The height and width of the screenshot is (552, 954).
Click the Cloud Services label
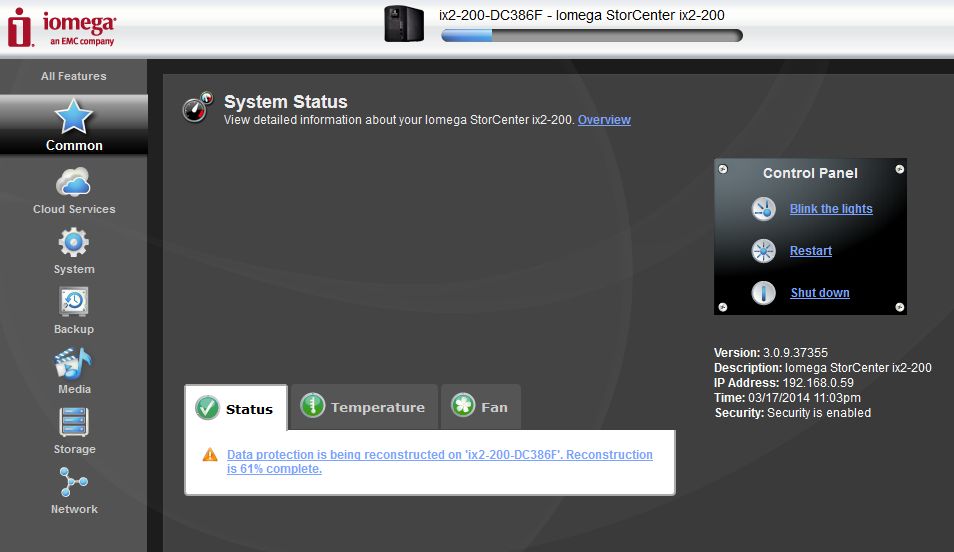(x=74, y=209)
